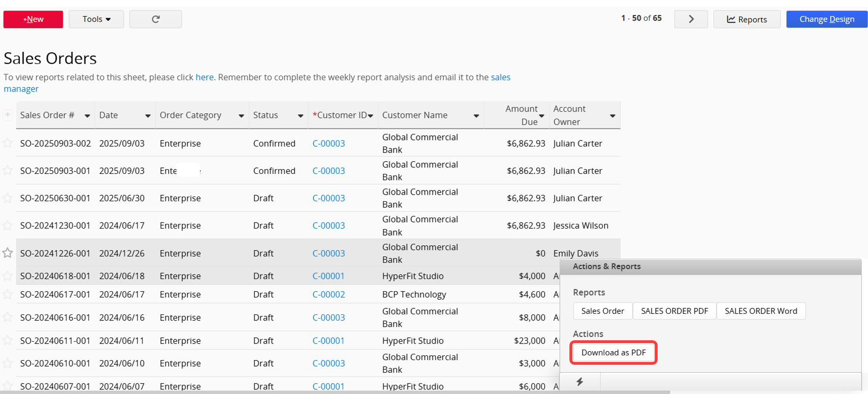The width and height of the screenshot is (868, 394).
Task: Open the Tools dropdown menu
Action: point(96,19)
